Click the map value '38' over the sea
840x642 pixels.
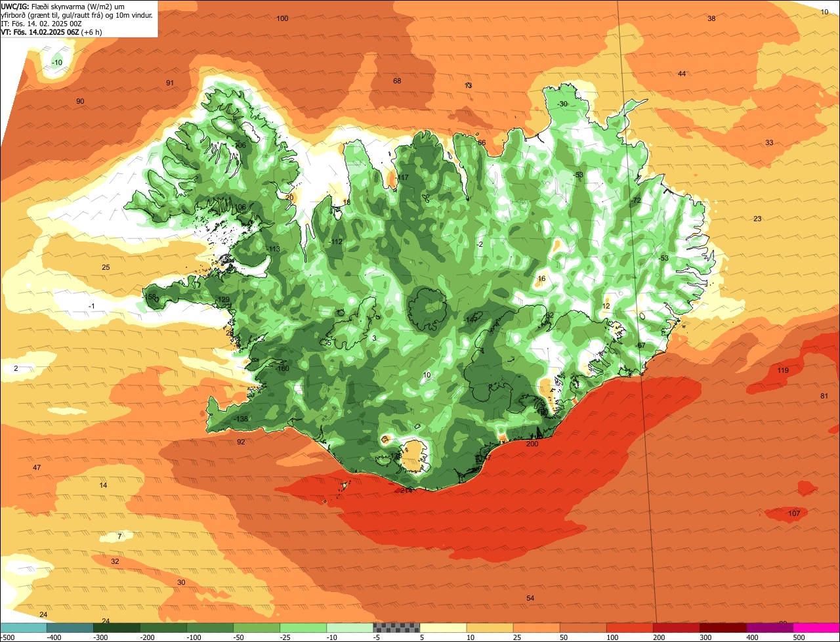point(711,18)
